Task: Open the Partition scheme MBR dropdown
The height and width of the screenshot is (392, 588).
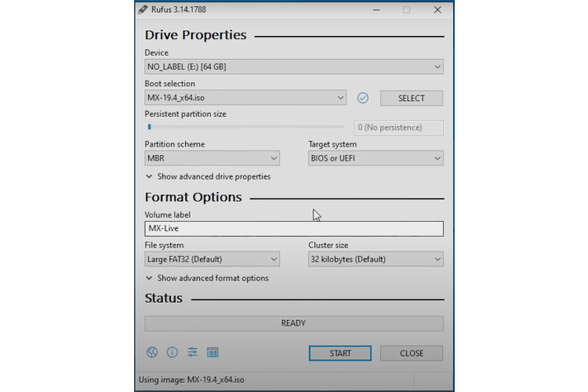Action: pos(212,158)
